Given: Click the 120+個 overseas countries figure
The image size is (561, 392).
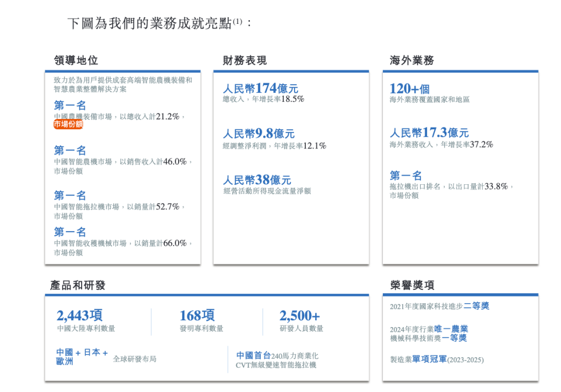Looking at the screenshot, I should (x=410, y=88).
